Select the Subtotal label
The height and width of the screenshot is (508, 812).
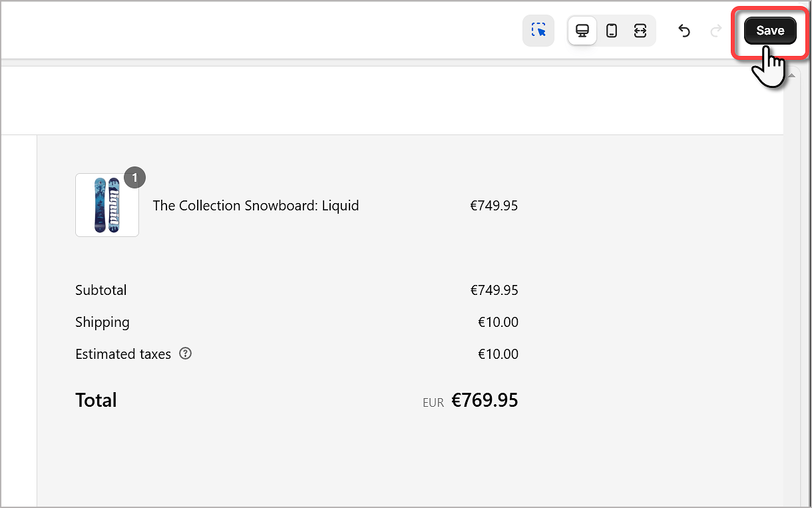point(101,290)
